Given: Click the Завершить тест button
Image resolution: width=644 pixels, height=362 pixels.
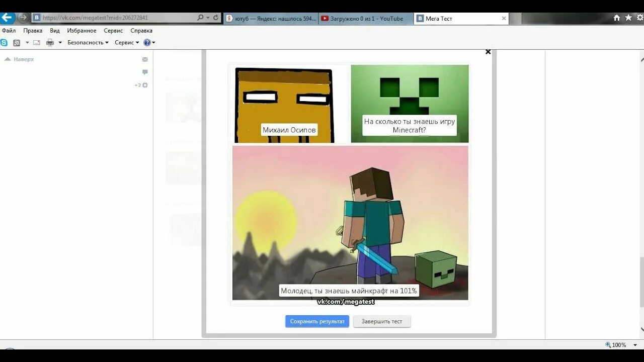Looking at the screenshot, I should tap(382, 321).
